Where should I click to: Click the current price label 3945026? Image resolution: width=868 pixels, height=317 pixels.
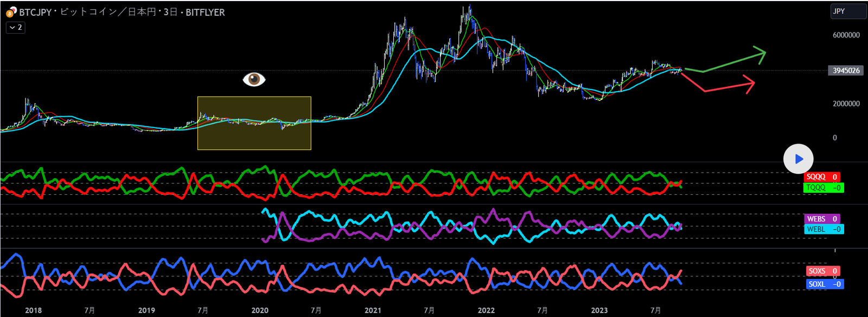846,71
